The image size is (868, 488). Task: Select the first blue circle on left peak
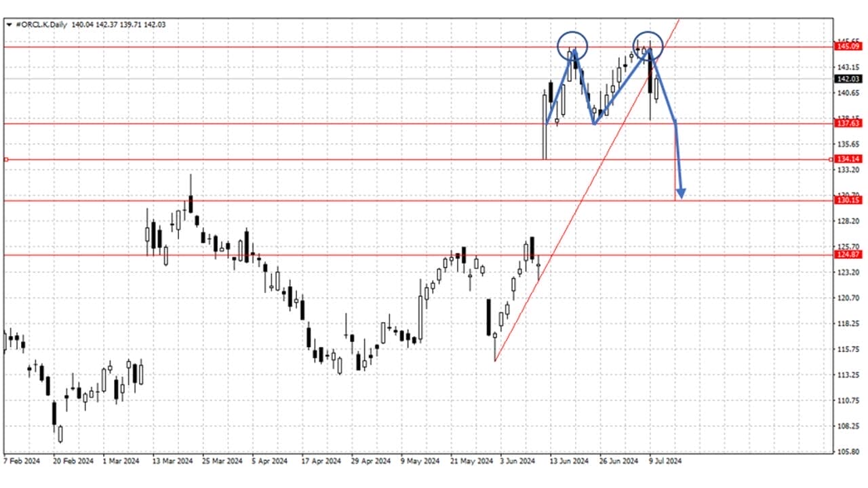tap(572, 46)
